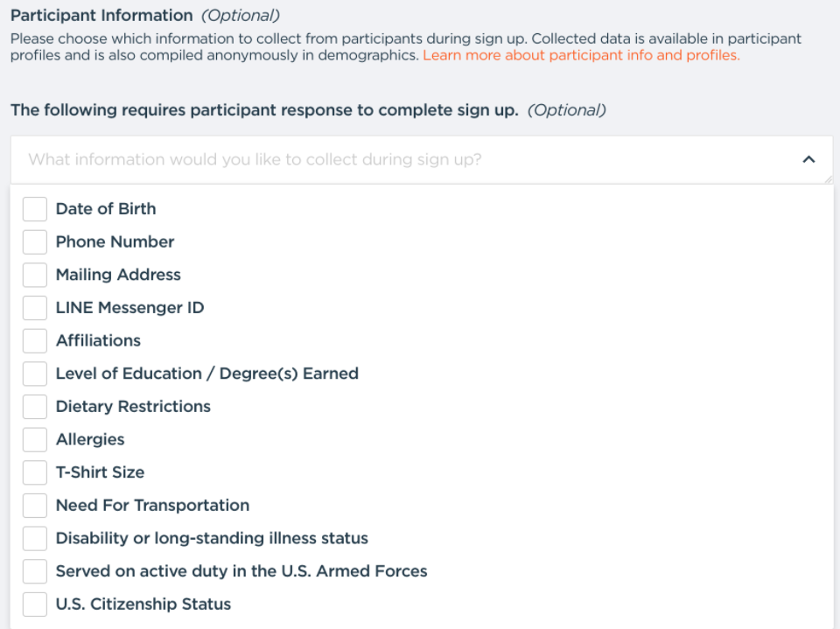The width and height of the screenshot is (840, 629).
Task: Toggle Level of Education checkbox
Action: [35, 374]
